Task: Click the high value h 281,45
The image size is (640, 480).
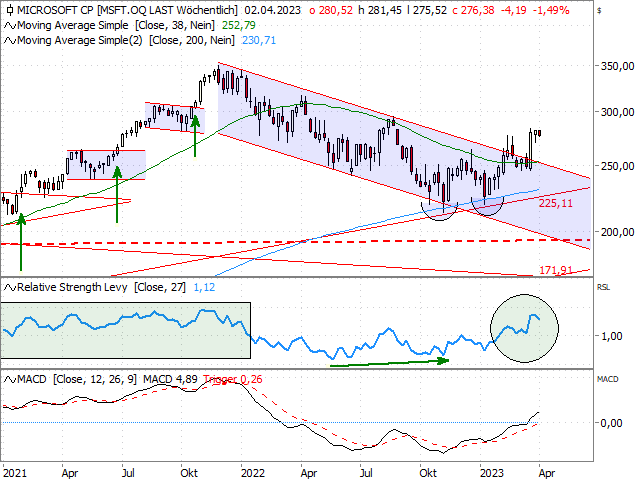Action: tap(380, 10)
